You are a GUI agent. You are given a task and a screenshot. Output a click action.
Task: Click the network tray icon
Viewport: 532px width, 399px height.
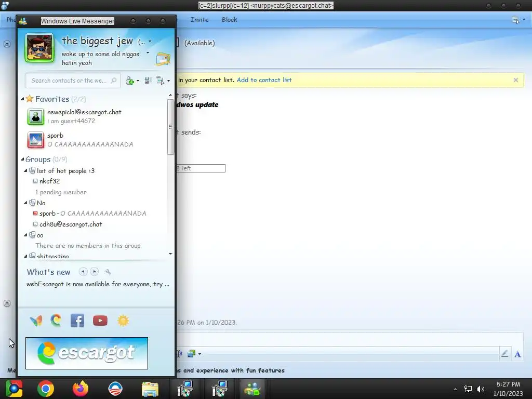[x=468, y=389]
